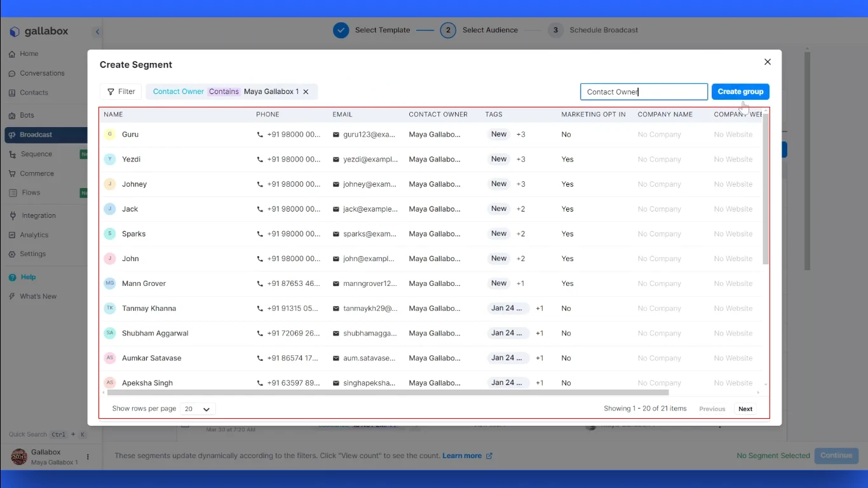Expand the +3 tags in Guru's row
The image size is (868, 488).
[x=520, y=135]
